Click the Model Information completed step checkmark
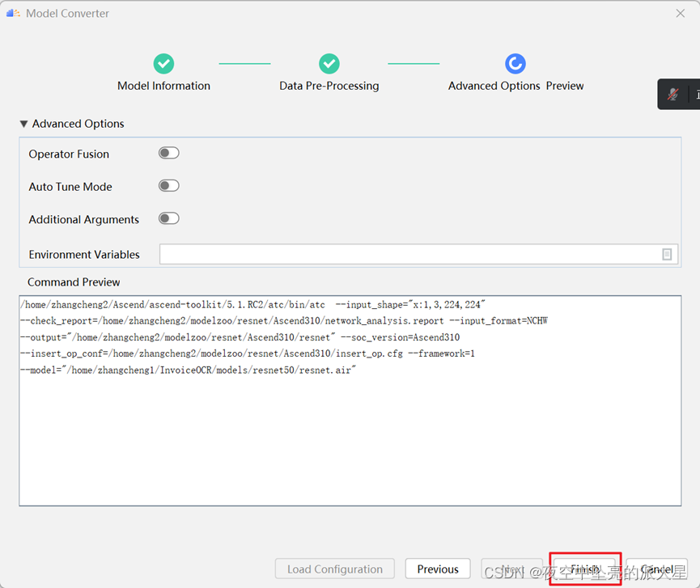Screen dimensions: 700x588 coord(163,64)
